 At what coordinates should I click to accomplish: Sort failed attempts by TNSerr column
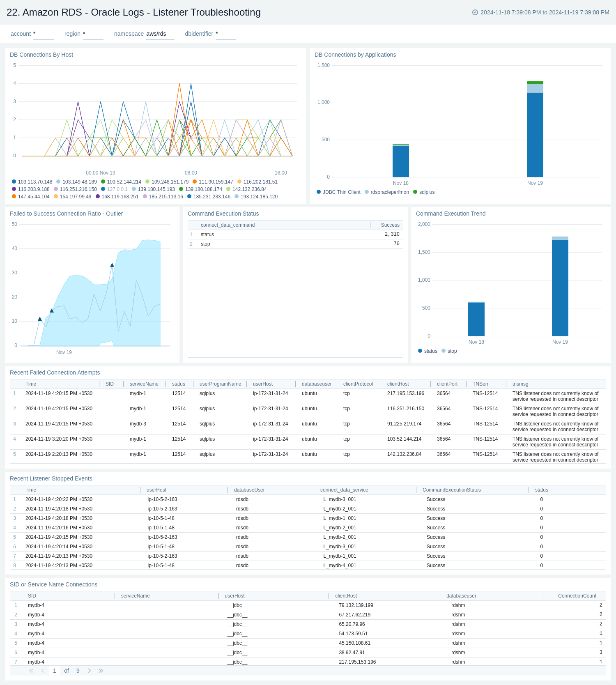[x=480, y=384]
